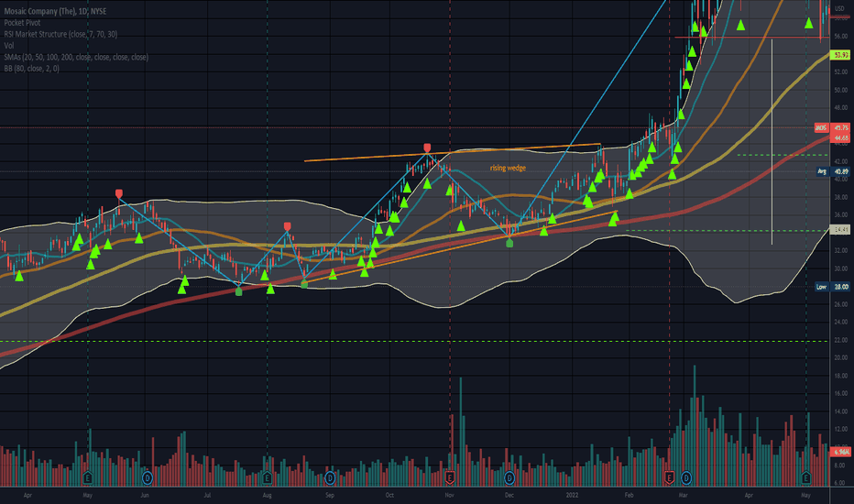Click the Feb label on time axis

[x=630, y=495]
